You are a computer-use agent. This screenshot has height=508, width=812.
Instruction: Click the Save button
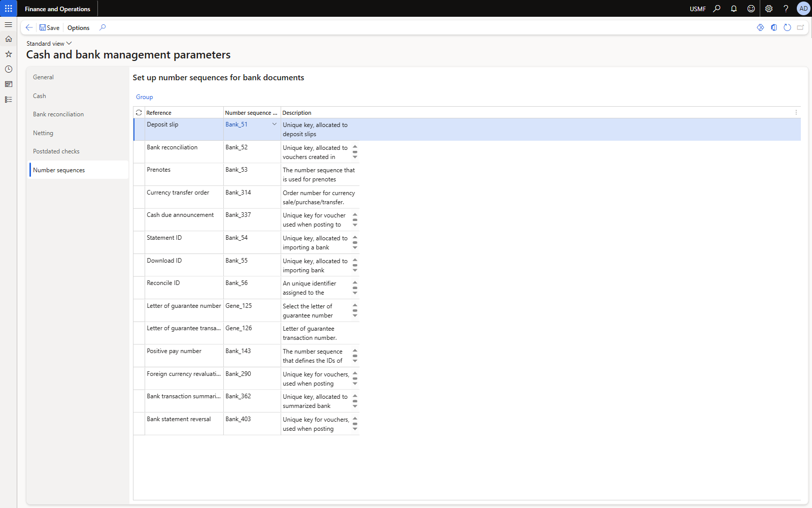click(50, 28)
